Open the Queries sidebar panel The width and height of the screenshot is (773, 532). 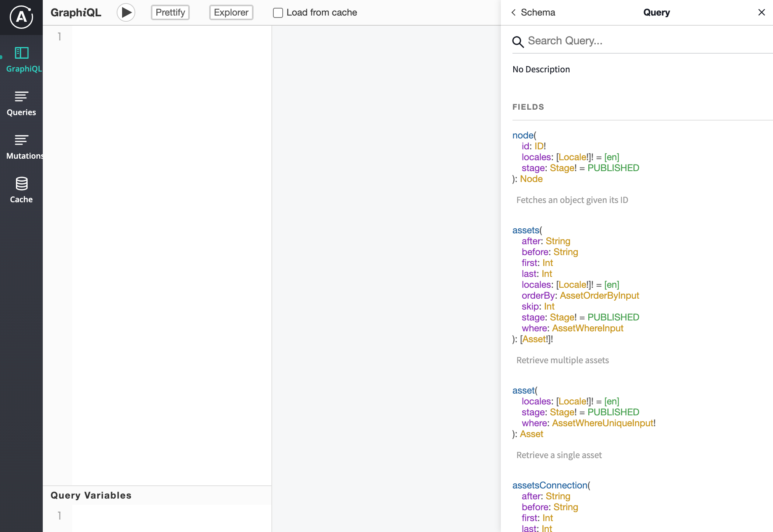tap(21, 103)
